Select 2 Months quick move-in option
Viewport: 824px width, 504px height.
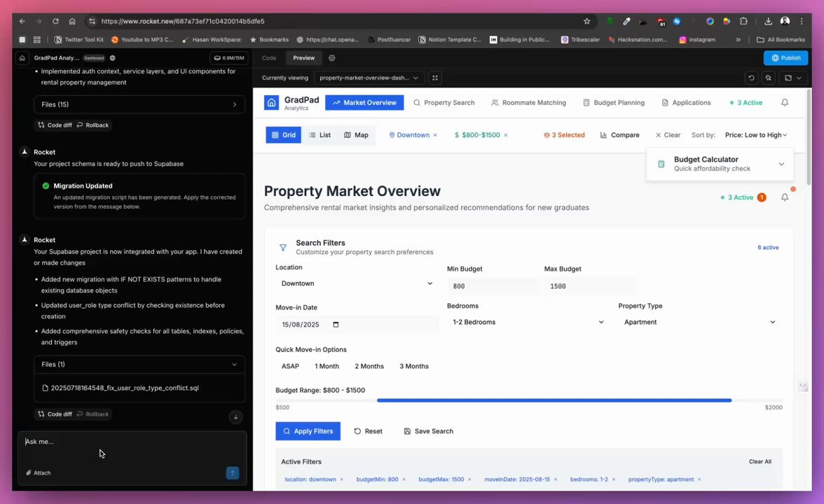click(x=369, y=367)
